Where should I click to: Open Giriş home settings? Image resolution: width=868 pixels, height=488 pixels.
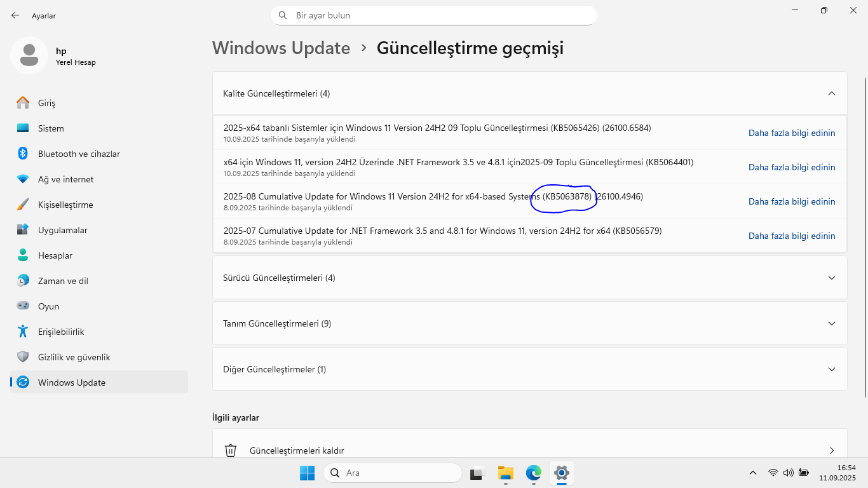[x=99, y=103]
